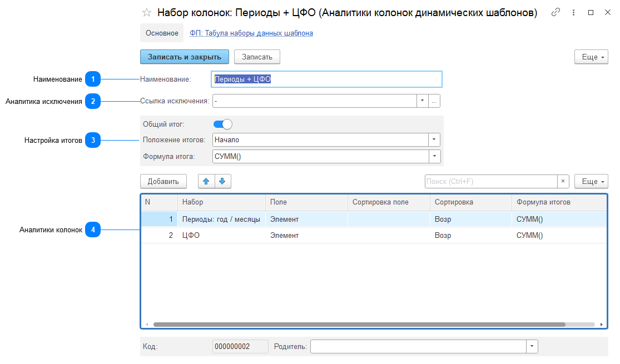Click into the Наименование input field
Viewport: 620px width, 364px height.
tap(326, 79)
